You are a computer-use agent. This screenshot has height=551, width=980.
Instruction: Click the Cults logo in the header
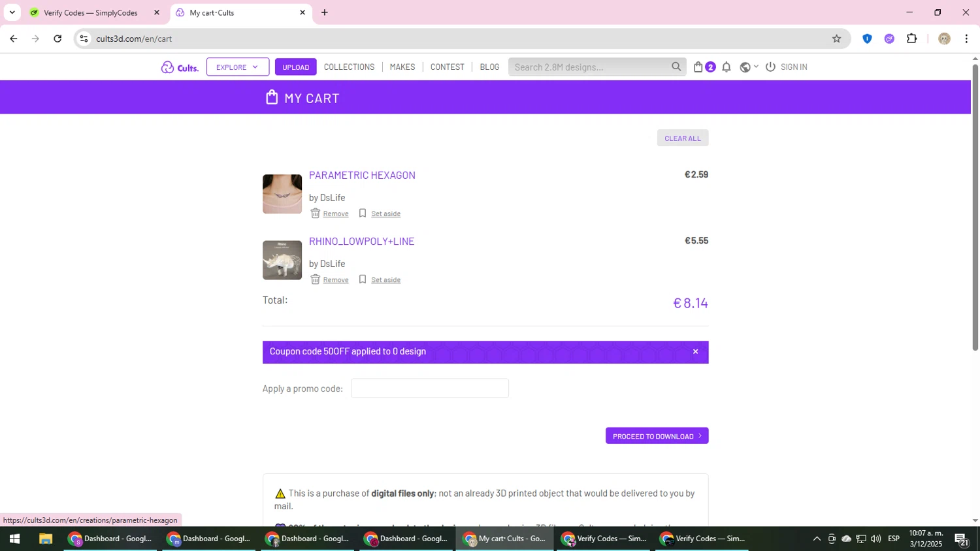180,67
